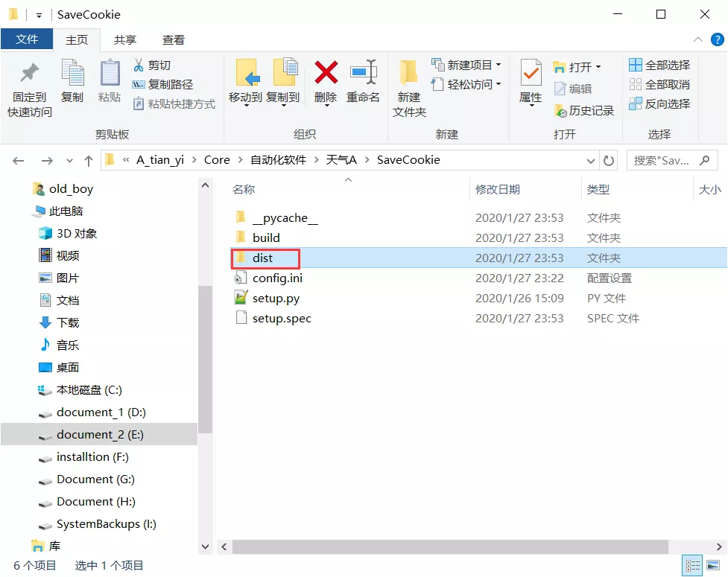
Task: Open document_1 (D:) drive
Action: (x=92, y=412)
